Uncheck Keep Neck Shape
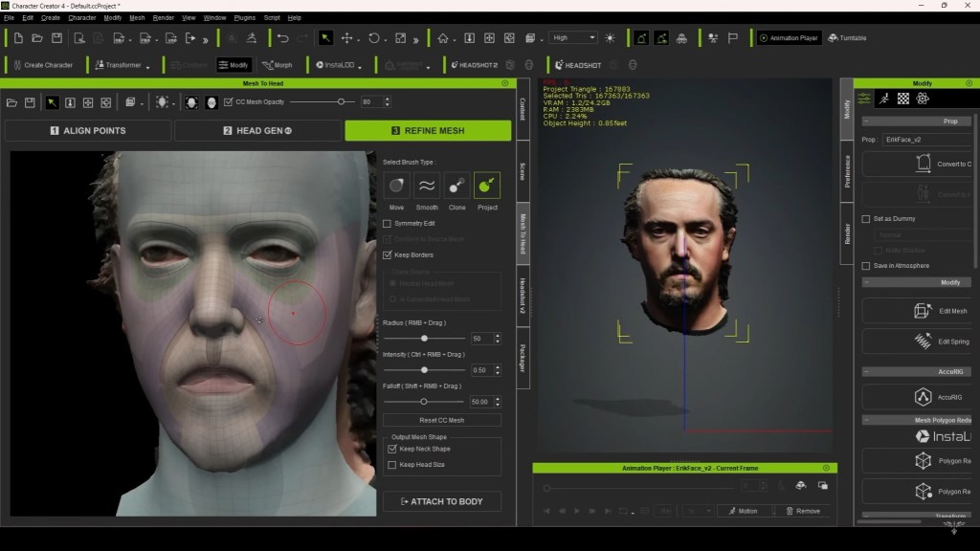Image resolution: width=980 pixels, height=551 pixels. [391, 450]
